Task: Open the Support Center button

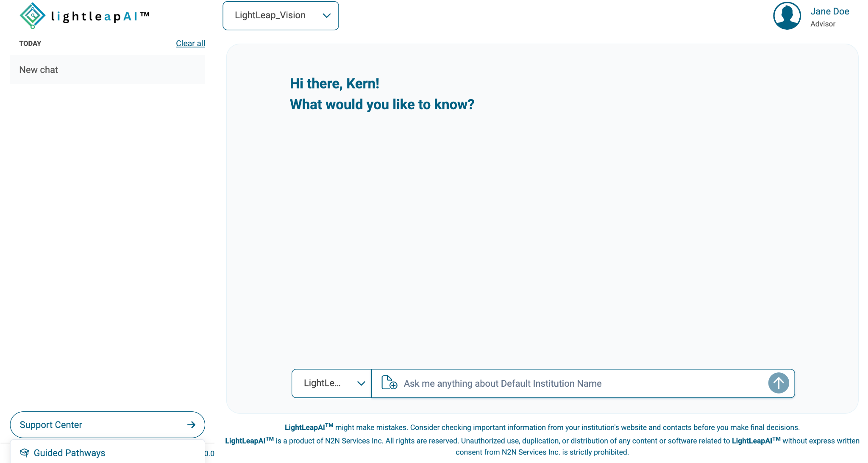Action: click(107, 424)
